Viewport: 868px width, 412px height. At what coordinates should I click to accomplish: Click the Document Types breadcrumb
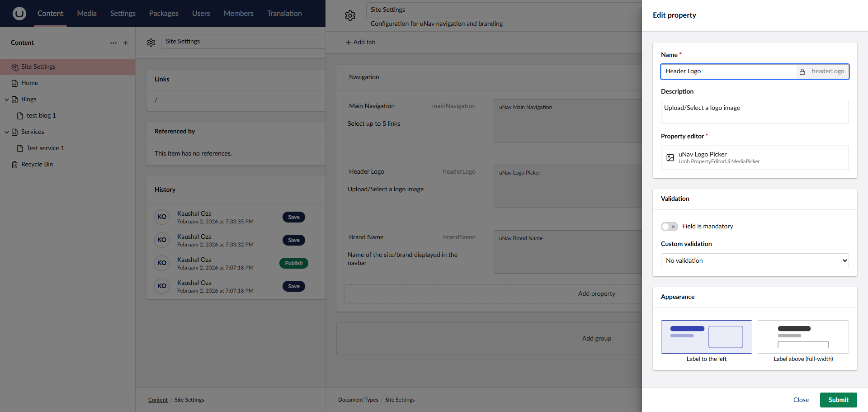click(x=358, y=400)
